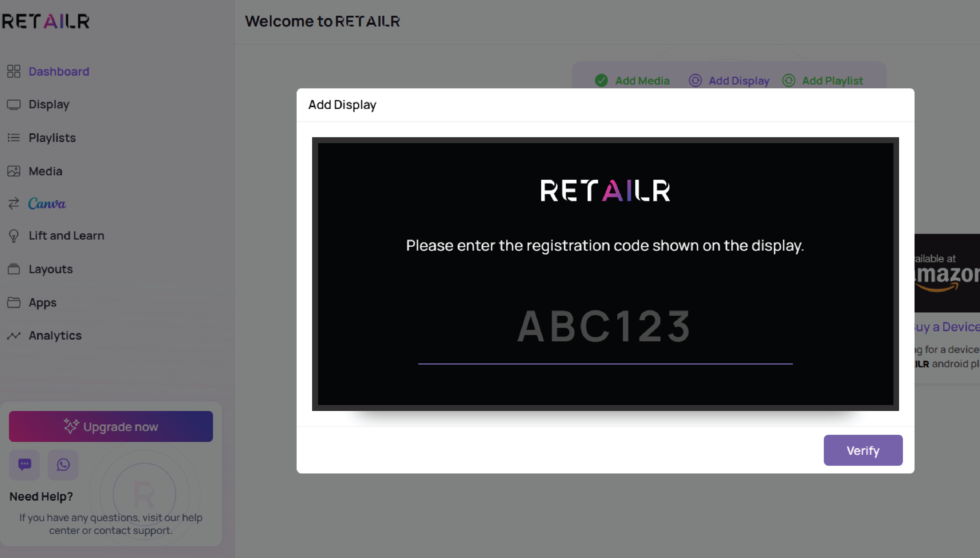Click the Dashboard grid icon

coord(14,71)
